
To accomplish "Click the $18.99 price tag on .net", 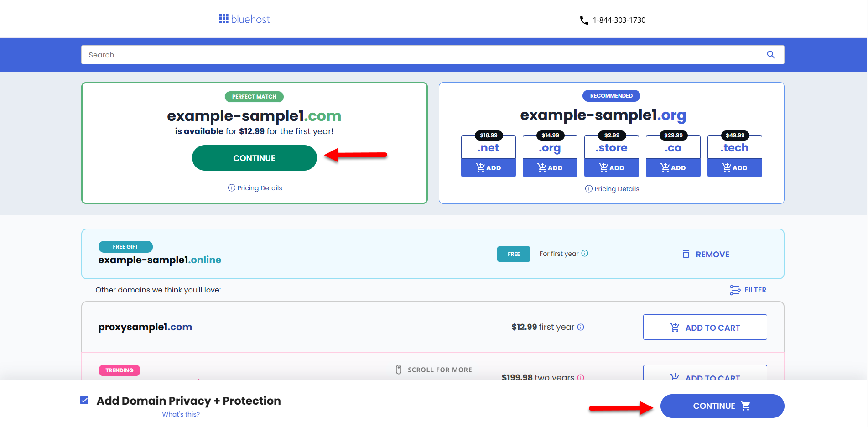I will 489,135.
